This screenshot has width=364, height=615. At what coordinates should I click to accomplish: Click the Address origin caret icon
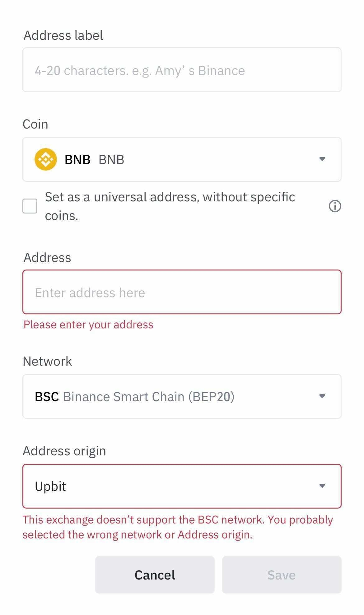tap(322, 486)
